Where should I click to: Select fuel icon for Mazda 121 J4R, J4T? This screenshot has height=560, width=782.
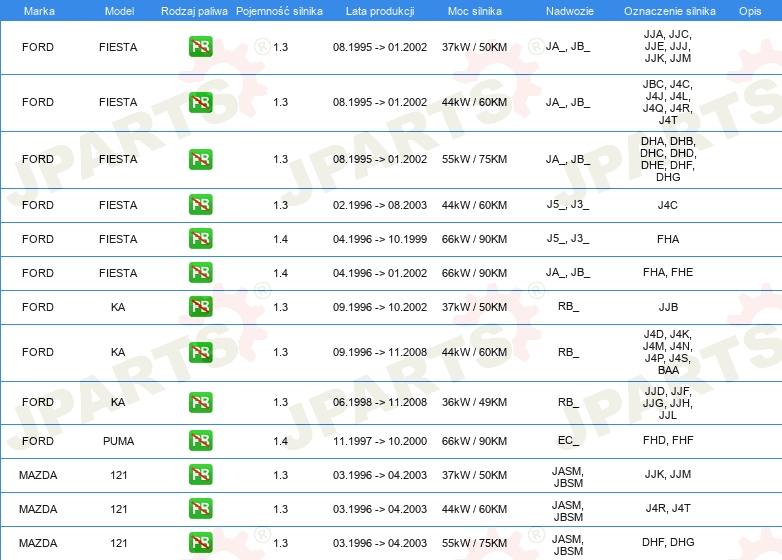200,509
